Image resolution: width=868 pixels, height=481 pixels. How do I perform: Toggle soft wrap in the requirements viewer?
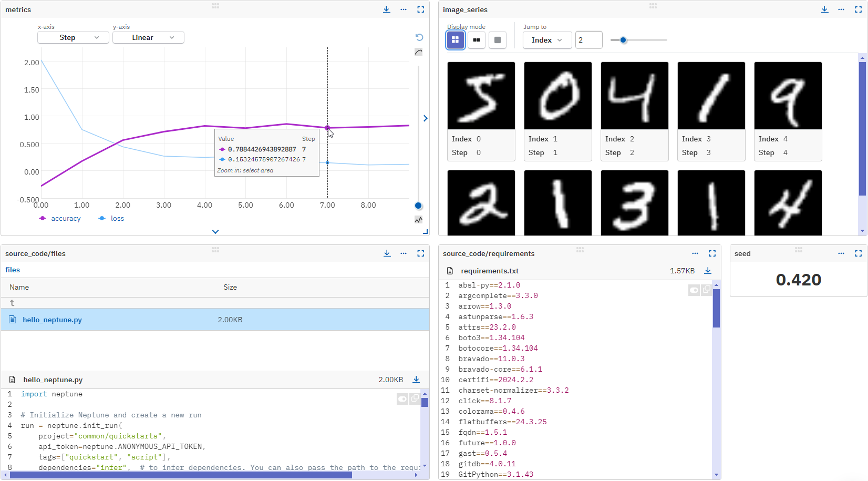(x=694, y=290)
